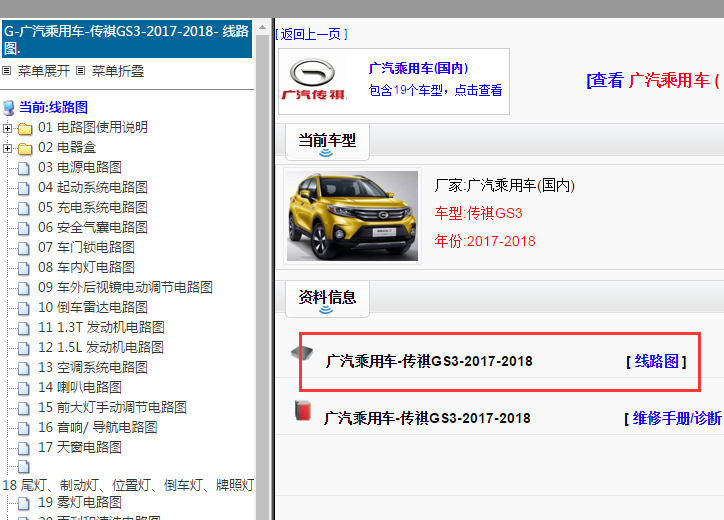Image resolution: width=724 pixels, height=520 pixels.
Task: Click document icon of 09 车外后视镜电动调节电路图
Action: 24,288
